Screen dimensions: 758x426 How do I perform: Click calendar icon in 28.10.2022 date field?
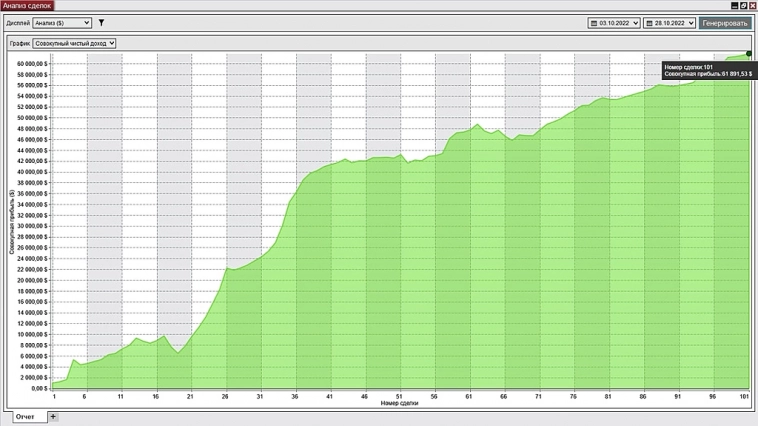(650, 22)
